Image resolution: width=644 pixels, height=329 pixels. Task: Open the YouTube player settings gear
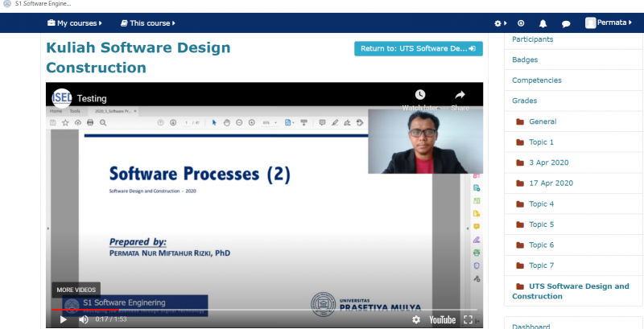tap(416, 319)
